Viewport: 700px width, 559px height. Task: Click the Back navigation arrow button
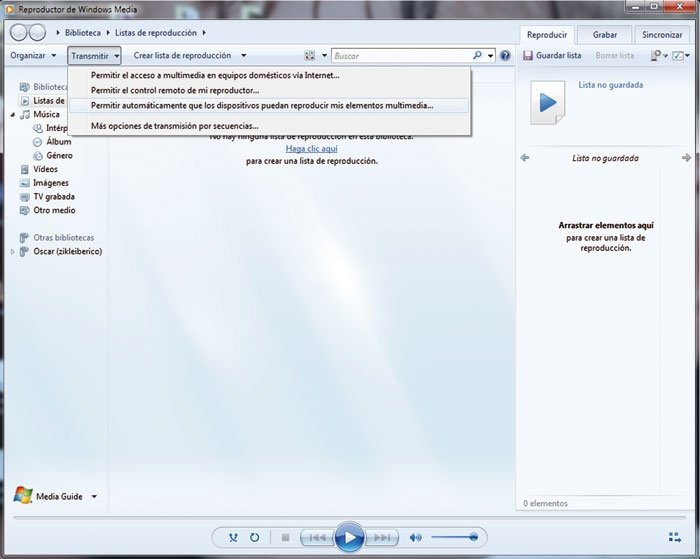19,32
